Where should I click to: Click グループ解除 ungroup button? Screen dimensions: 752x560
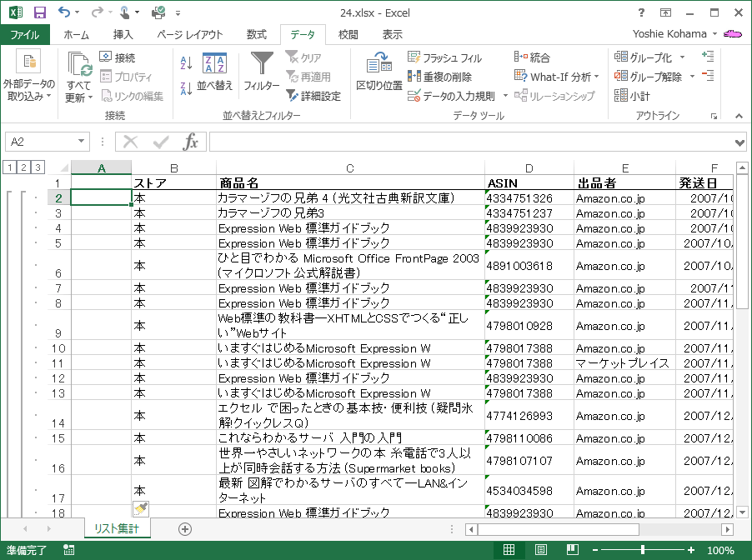pos(648,77)
